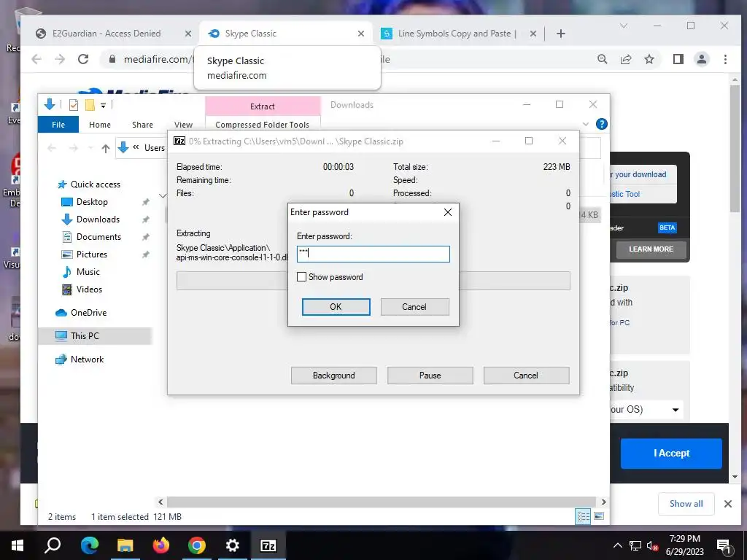The width and height of the screenshot is (747, 560).
Task: Open Pictures in navigation pane
Action: click(x=91, y=254)
